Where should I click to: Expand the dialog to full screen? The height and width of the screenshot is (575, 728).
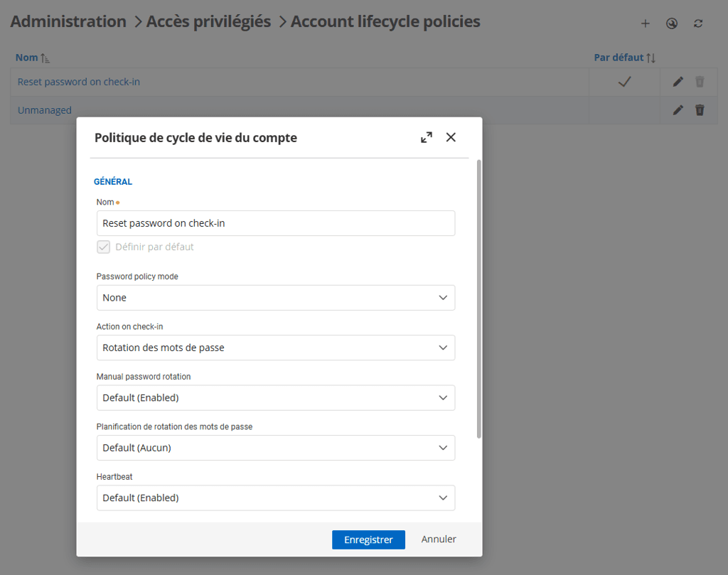(x=426, y=137)
